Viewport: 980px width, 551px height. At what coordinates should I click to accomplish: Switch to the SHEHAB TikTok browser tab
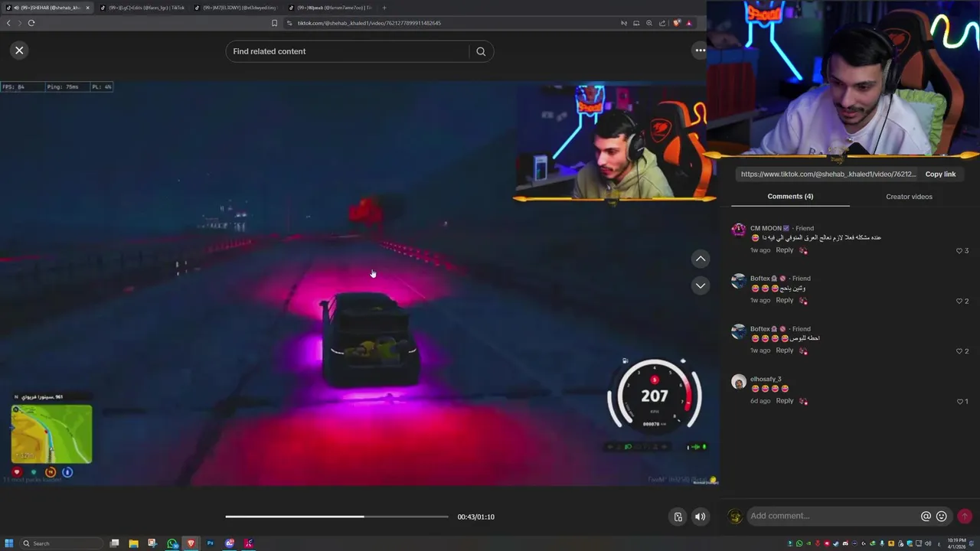[x=47, y=8]
